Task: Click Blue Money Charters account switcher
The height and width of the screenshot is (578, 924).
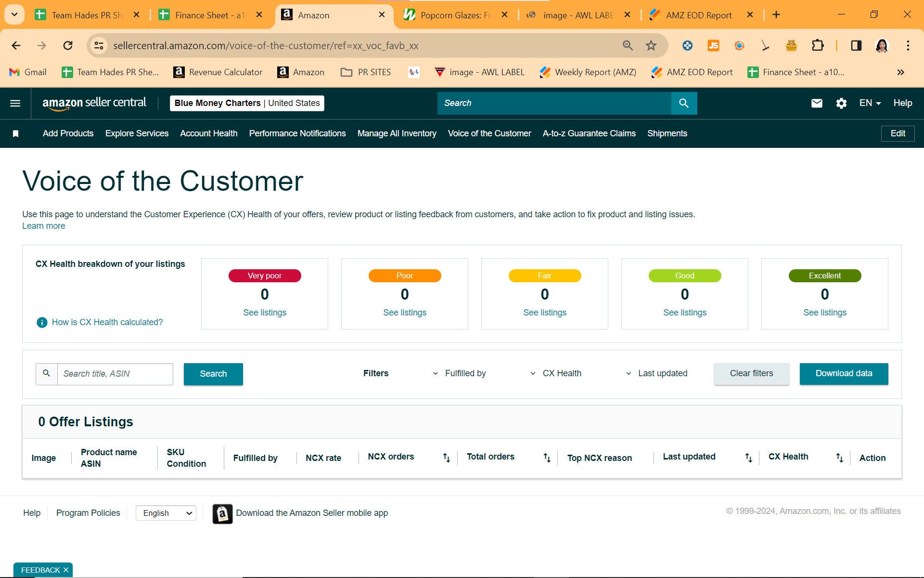Action: [247, 103]
